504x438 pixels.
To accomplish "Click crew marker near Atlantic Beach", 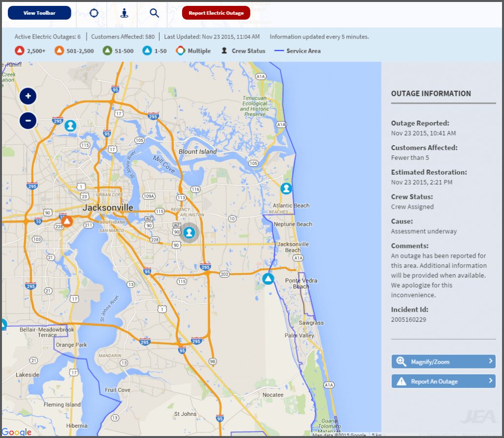I will (286, 188).
